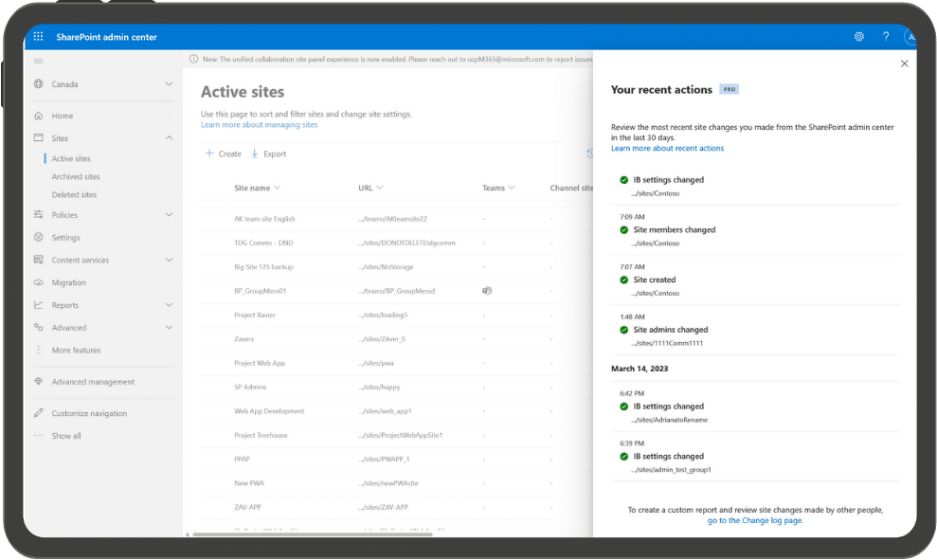The height and width of the screenshot is (560, 937).
Task: Click the New PWA site name
Action: 249,483
